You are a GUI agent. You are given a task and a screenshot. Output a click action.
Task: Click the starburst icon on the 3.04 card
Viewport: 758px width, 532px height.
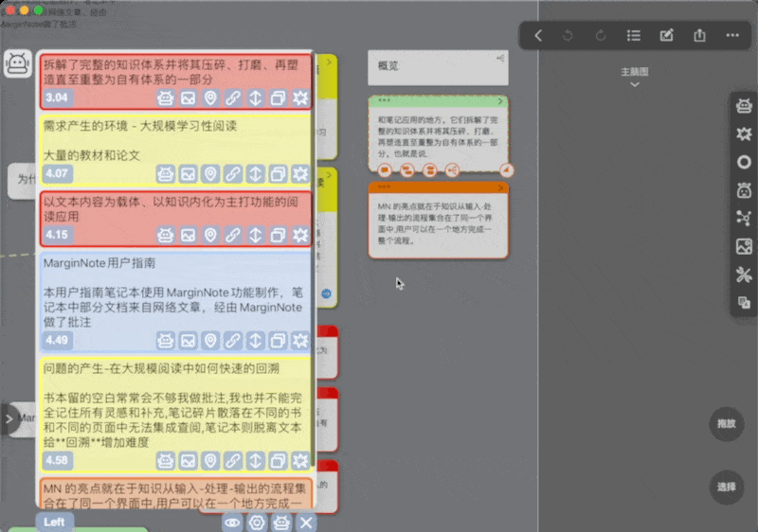[300, 98]
